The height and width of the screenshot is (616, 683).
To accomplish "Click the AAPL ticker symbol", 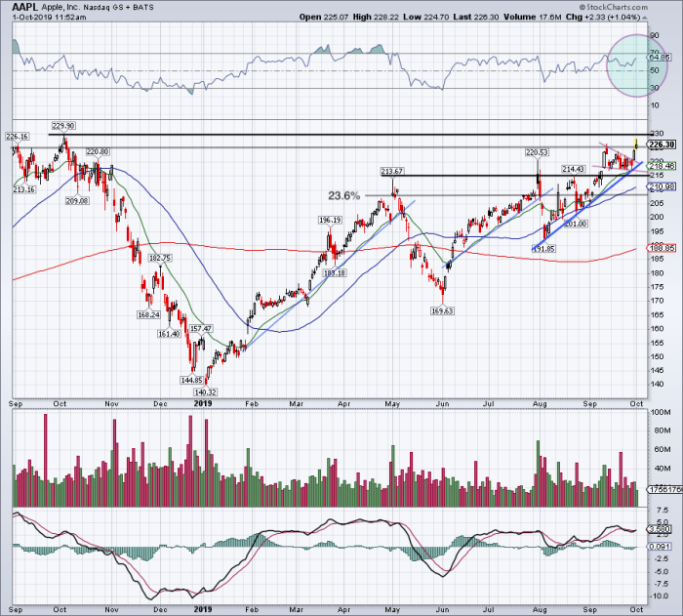I will pyautogui.click(x=24, y=7).
